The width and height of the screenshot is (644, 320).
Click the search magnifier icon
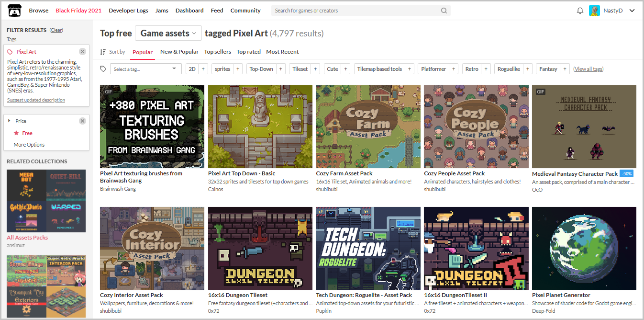[x=444, y=11]
